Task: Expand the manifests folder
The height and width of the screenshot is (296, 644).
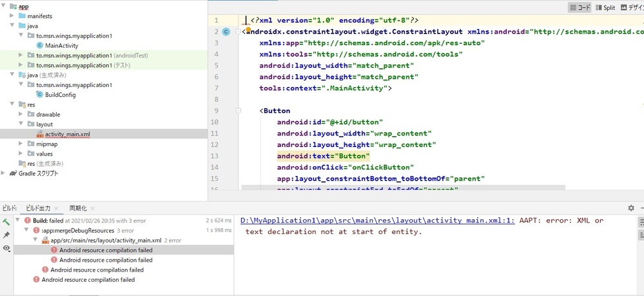Action: coord(12,16)
